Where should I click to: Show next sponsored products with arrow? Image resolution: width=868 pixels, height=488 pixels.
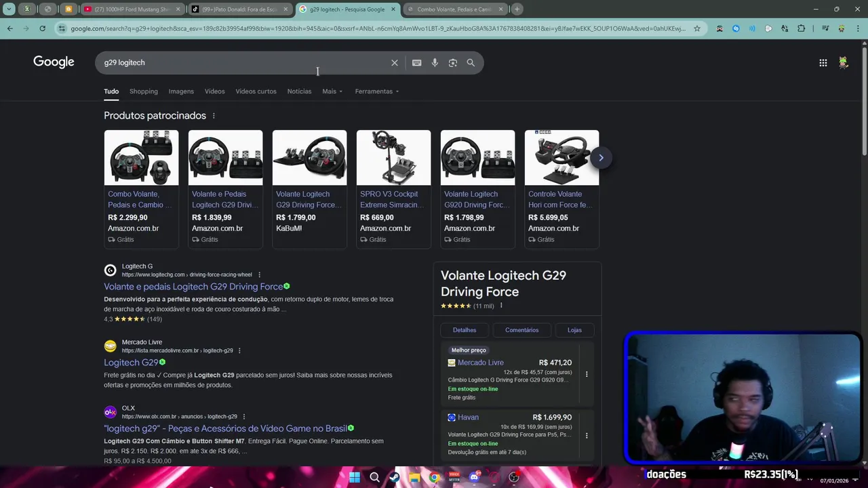(601, 158)
